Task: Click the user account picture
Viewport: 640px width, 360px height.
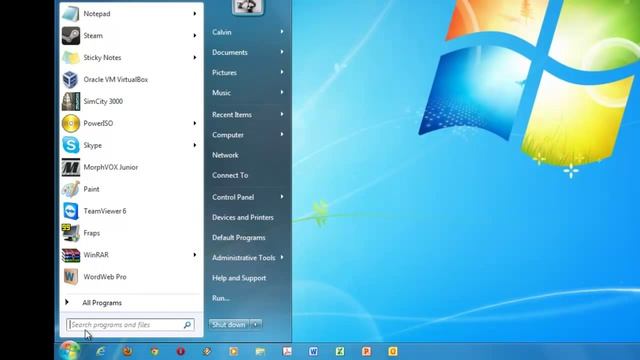Action: [x=248, y=7]
